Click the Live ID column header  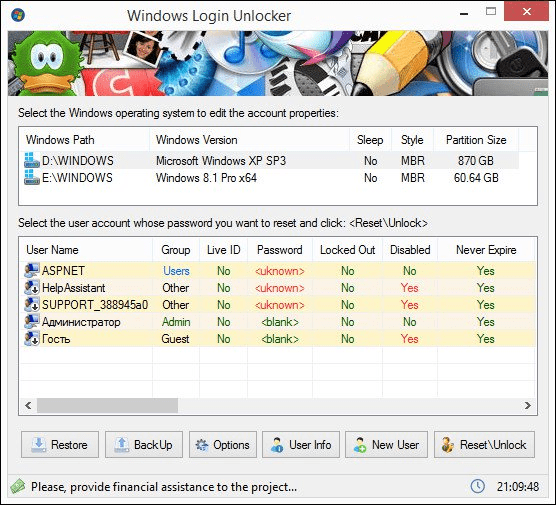223,250
